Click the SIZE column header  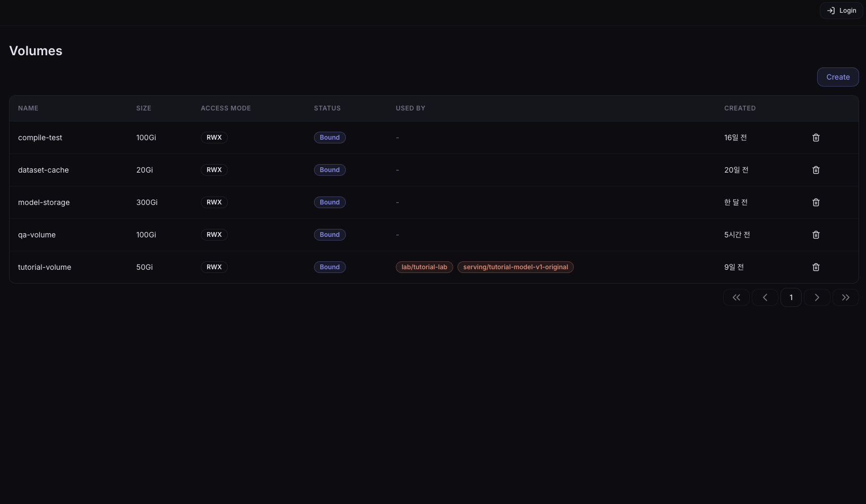(x=143, y=108)
